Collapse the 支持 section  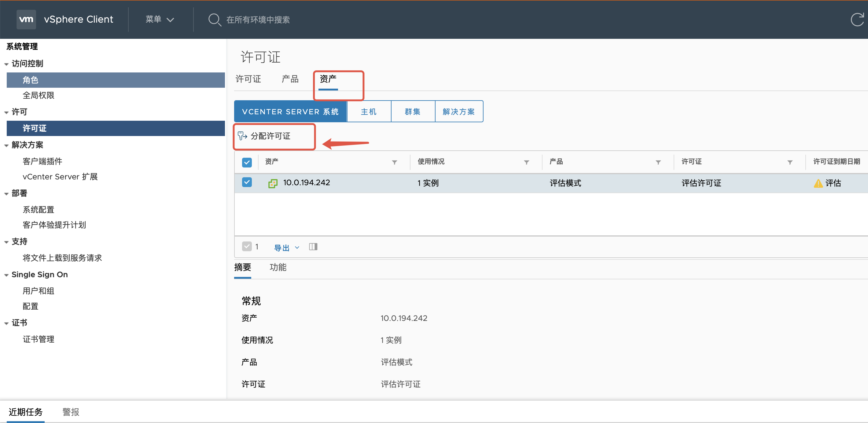click(6, 242)
